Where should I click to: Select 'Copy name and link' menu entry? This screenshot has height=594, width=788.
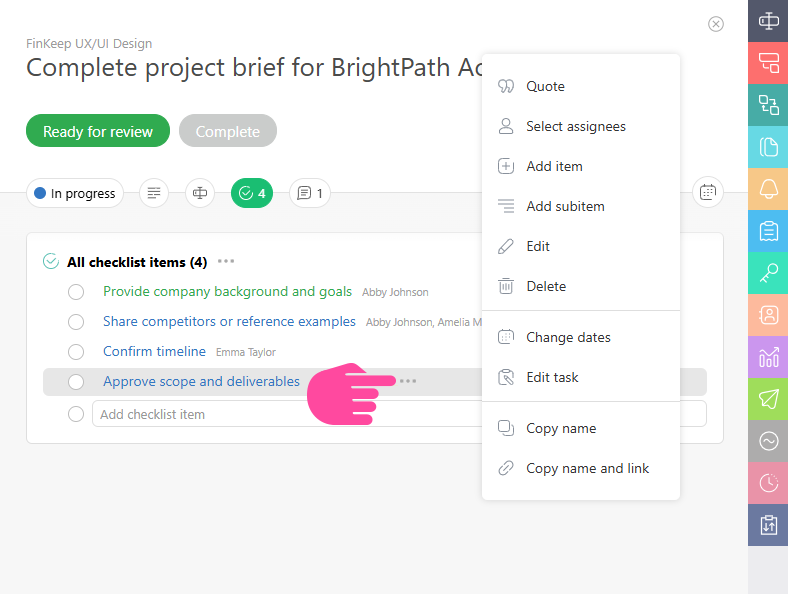coord(587,468)
